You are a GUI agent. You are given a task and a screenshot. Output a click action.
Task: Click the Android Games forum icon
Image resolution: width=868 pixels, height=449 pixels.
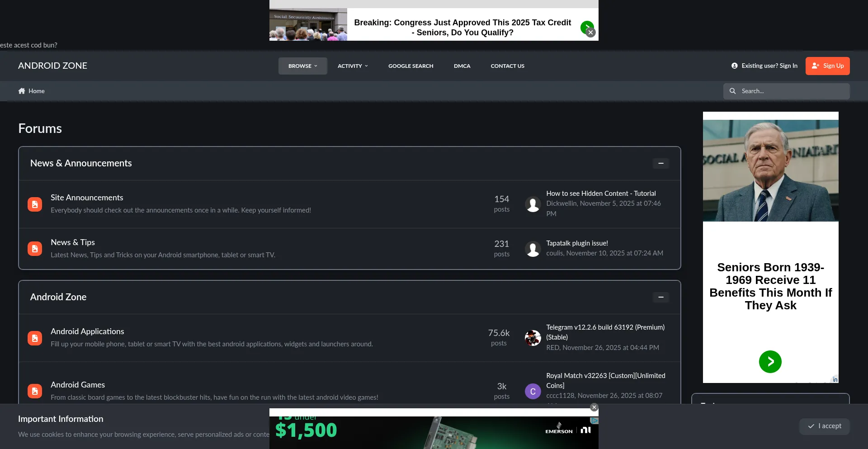pyautogui.click(x=35, y=391)
